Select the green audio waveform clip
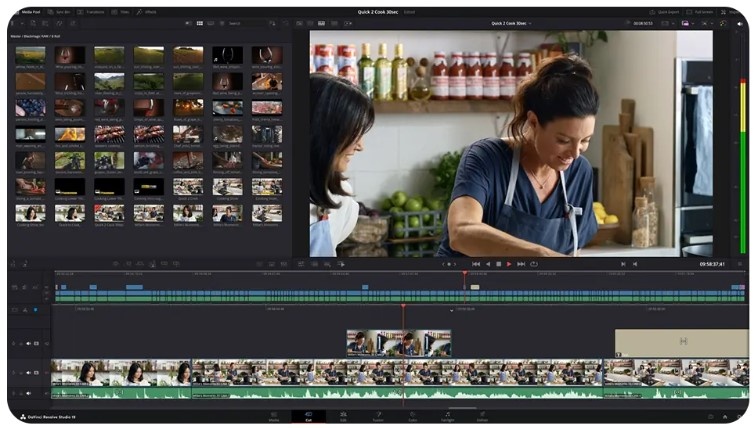The image size is (754, 428). click(x=397, y=393)
